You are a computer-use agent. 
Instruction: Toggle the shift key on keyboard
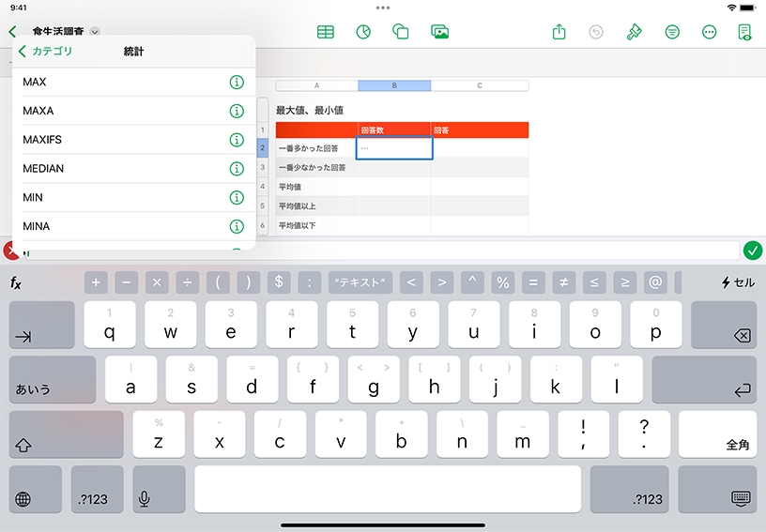pos(66,434)
